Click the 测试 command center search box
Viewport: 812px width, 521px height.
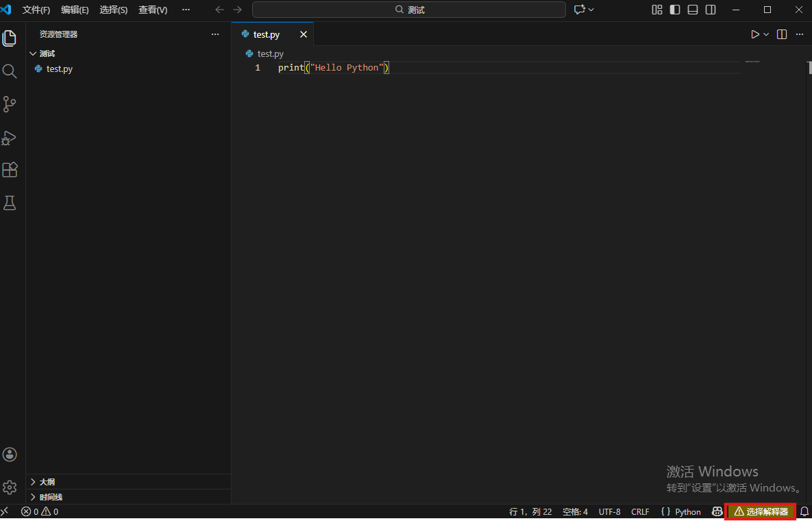coord(409,10)
